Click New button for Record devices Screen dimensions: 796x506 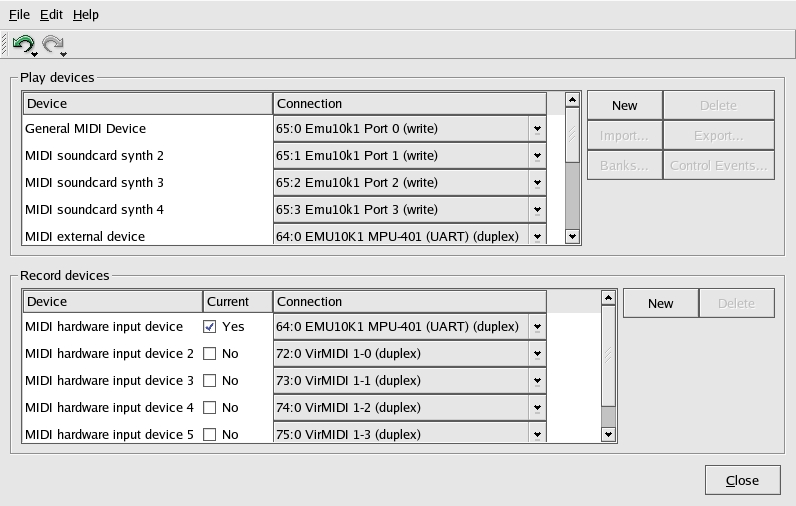pyautogui.click(x=660, y=303)
